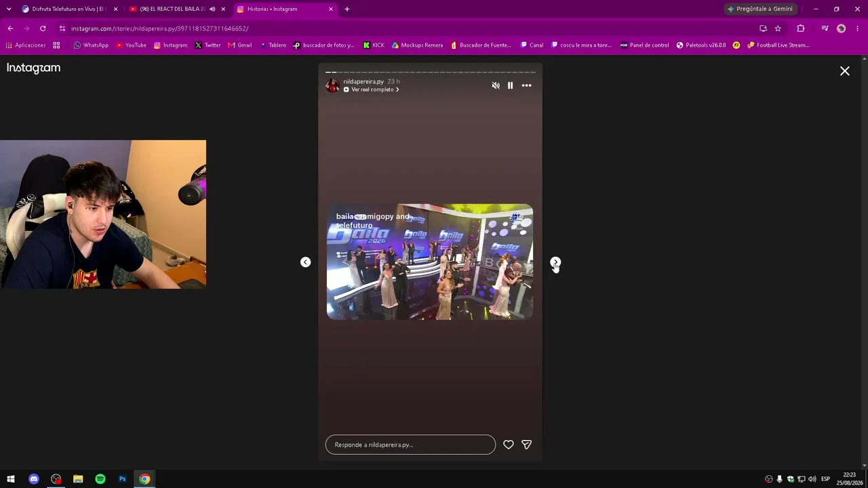Open the YouTube bookmark
This screenshot has height=488, width=868.
pyautogui.click(x=131, y=45)
